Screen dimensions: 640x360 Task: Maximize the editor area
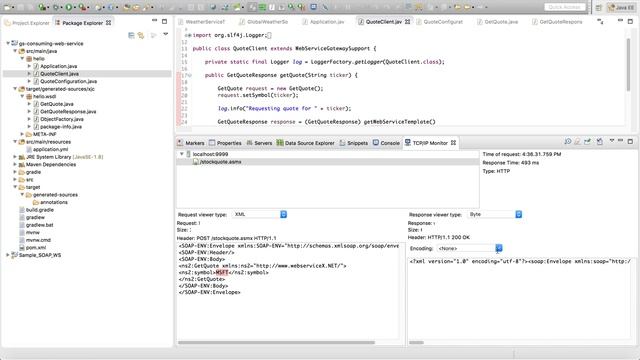pyautogui.click(x=630, y=21)
